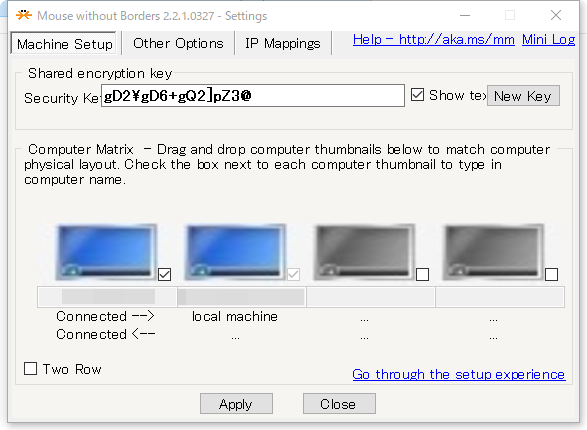This screenshot has width=587, height=430.
Task: Select the third gray computer thumbnail
Action: (364, 252)
